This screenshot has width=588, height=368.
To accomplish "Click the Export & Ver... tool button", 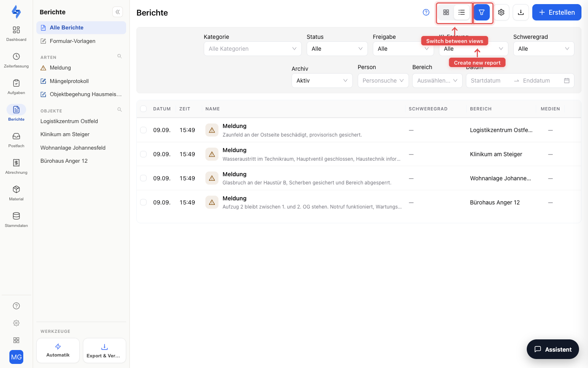I will point(105,350).
